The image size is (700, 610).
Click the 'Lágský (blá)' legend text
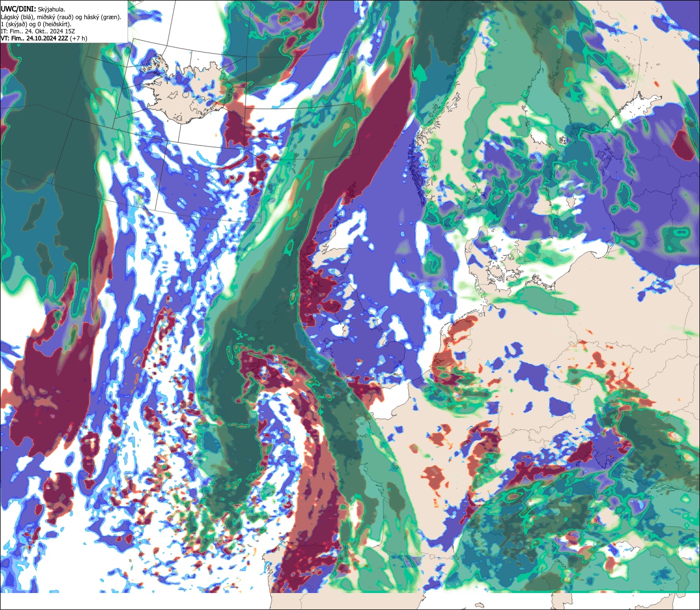click(x=17, y=17)
